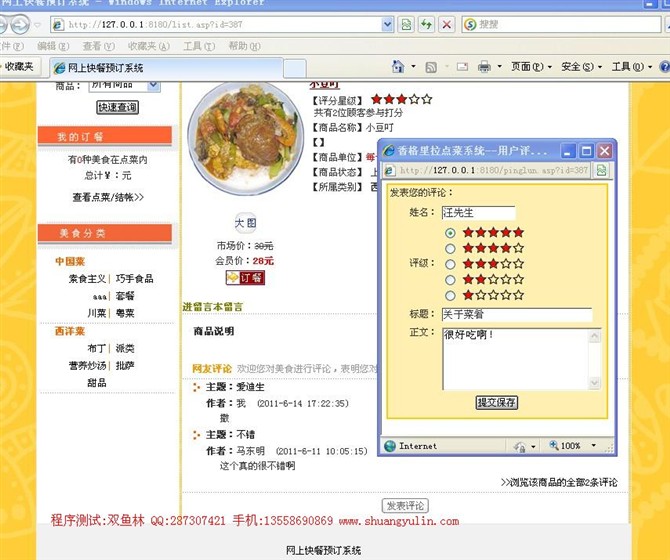Click the dish photo thumbnail

(x=245, y=139)
